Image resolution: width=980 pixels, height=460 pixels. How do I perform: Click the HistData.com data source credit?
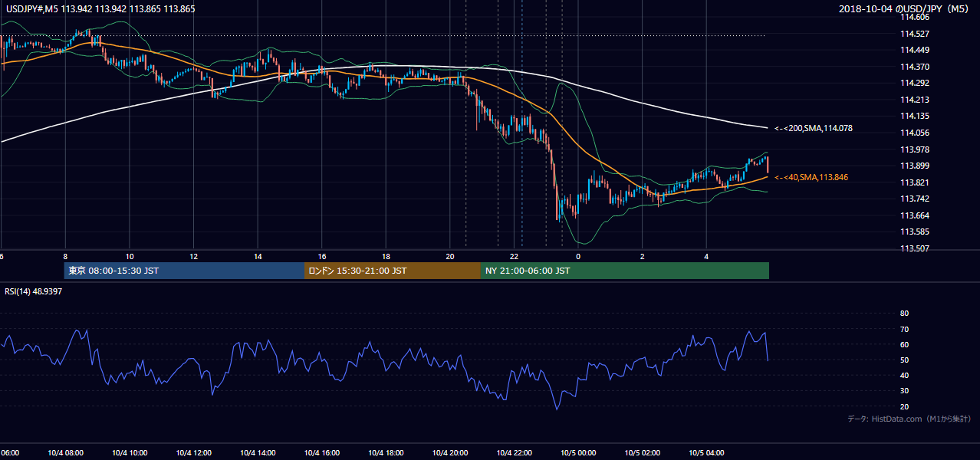pyautogui.click(x=909, y=419)
